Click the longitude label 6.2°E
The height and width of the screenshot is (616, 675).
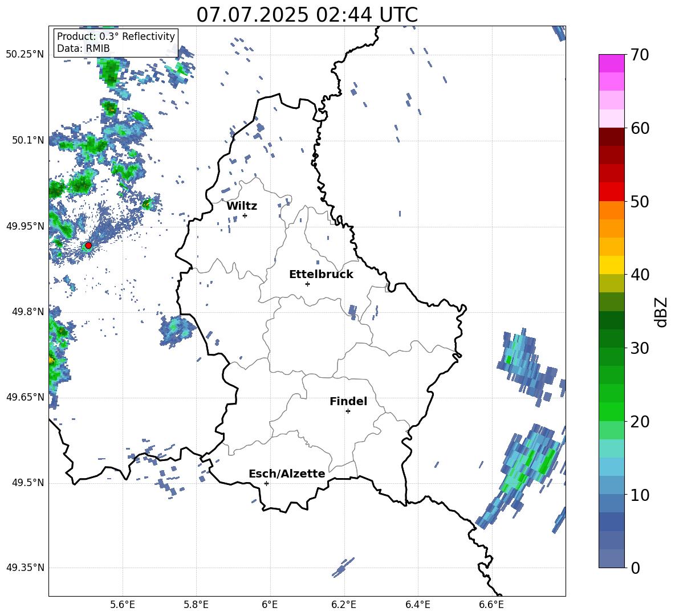[x=344, y=605]
